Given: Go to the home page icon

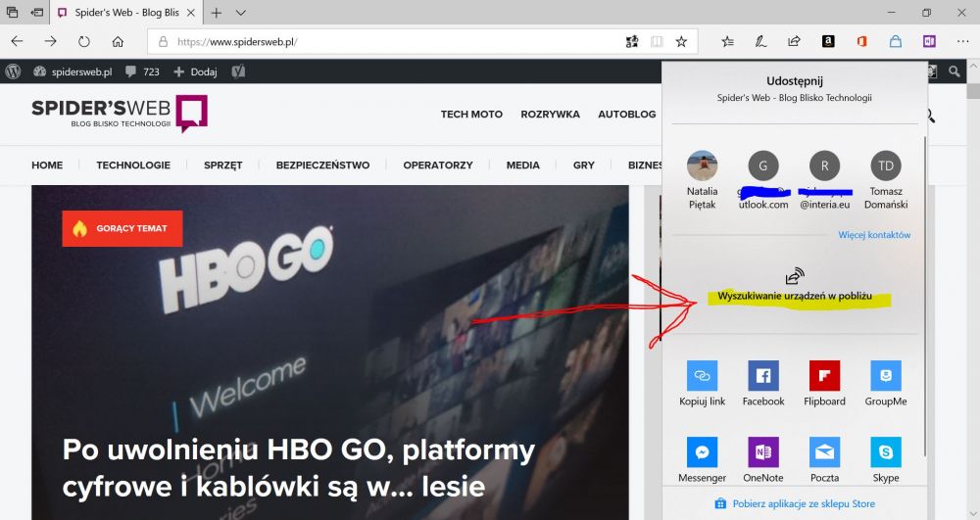Looking at the screenshot, I should (x=118, y=41).
